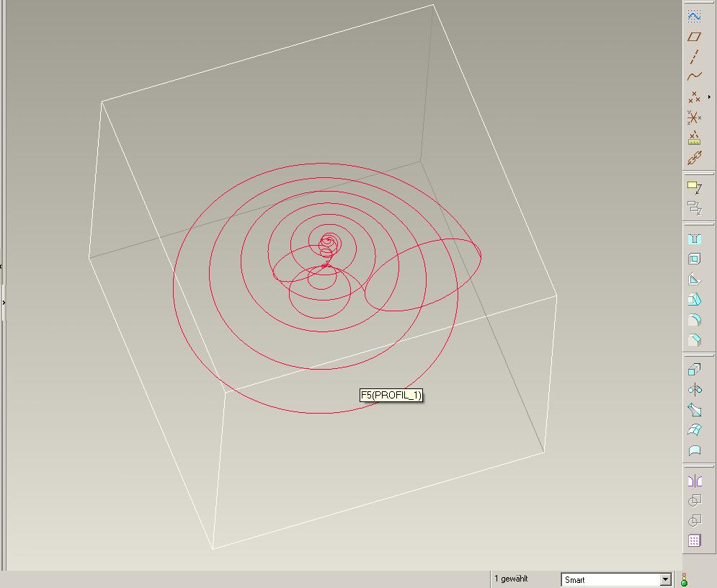Click the F5(PROFIL_1) tooltip label
Image resolution: width=717 pixels, height=588 pixels.
pos(391,395)
